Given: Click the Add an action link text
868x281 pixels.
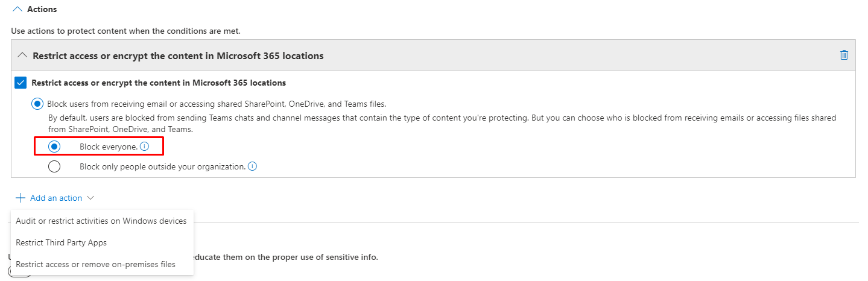Looking at the screenshot, I should (x=56, y=198).
